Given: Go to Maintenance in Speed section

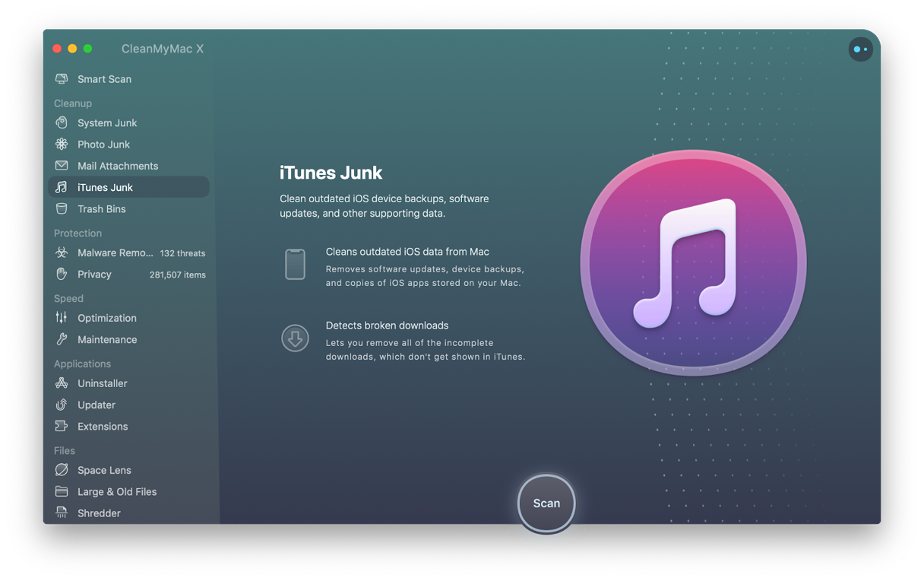Looking at the screenshot, I should pos(128,339).
